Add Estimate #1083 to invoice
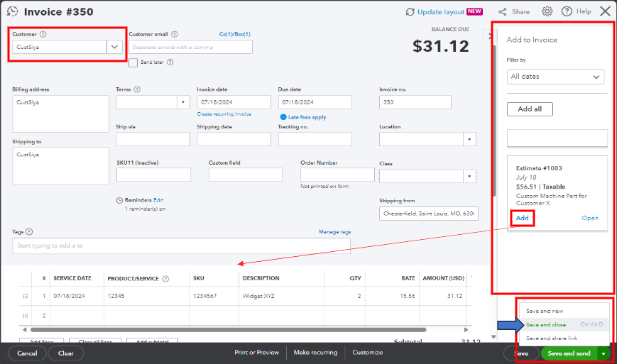617x364 pixels. [522, 218]
